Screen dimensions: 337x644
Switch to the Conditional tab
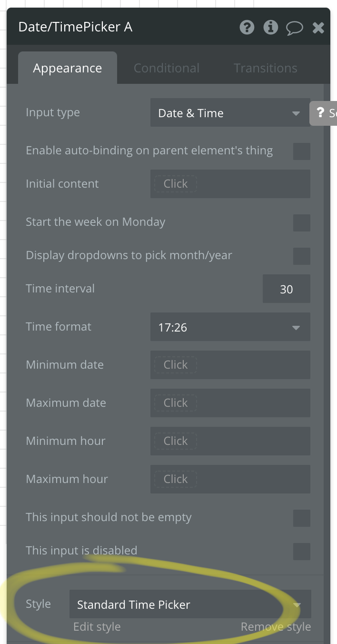pyautogui.click(x=167, y=68)
